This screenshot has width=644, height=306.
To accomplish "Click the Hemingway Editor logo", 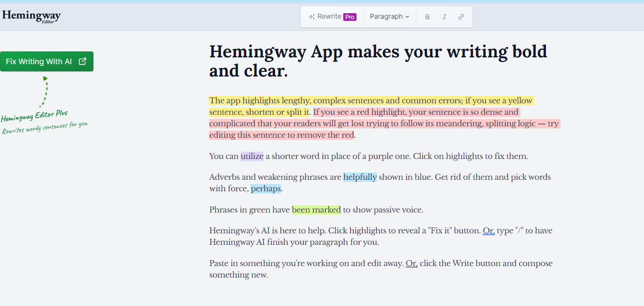I will click(31, 17).
